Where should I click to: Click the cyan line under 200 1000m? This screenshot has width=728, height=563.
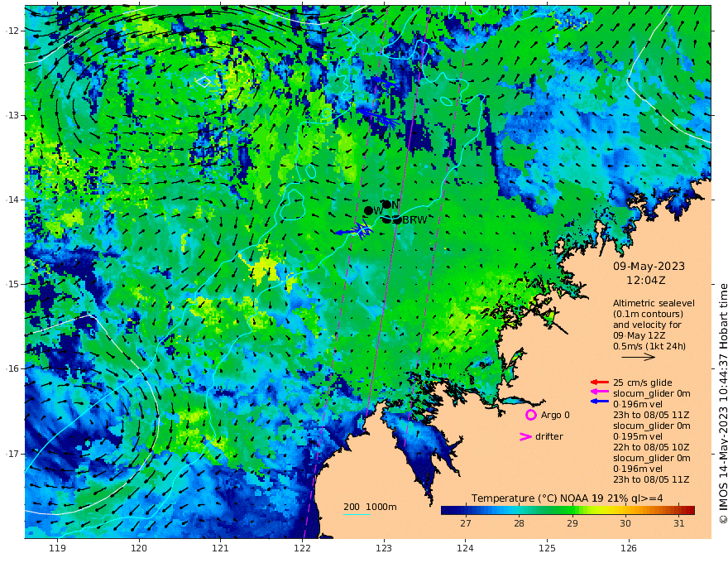tap(357, 514)
